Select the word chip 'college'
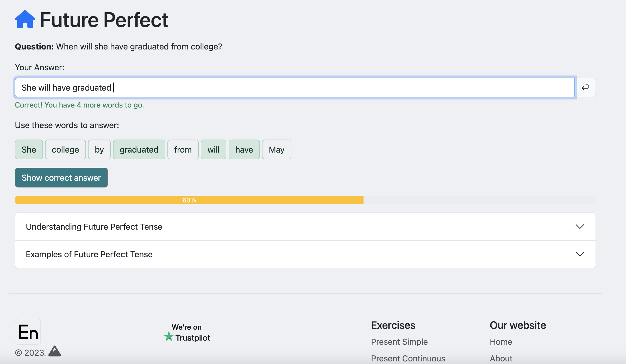 point(65,150)
